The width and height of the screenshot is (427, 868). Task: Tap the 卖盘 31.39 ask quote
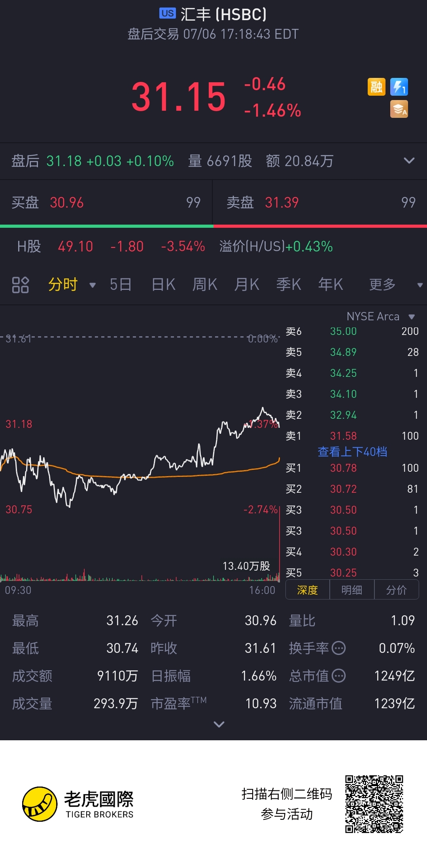click(x=320, y=202)
